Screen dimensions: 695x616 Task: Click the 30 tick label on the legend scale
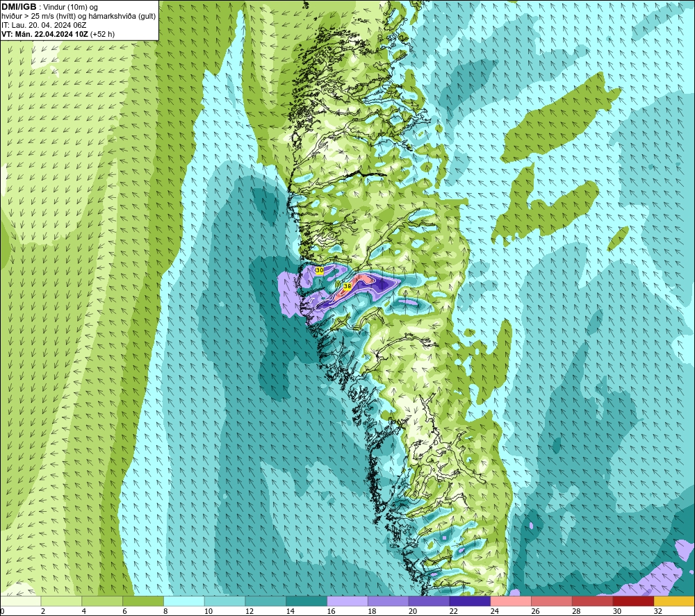click(617, 612)
